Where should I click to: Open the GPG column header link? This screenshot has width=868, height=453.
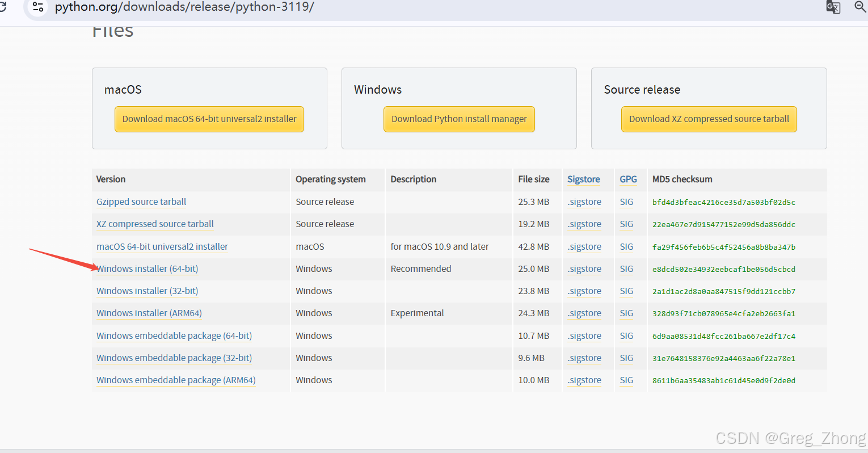pos(628,179)
